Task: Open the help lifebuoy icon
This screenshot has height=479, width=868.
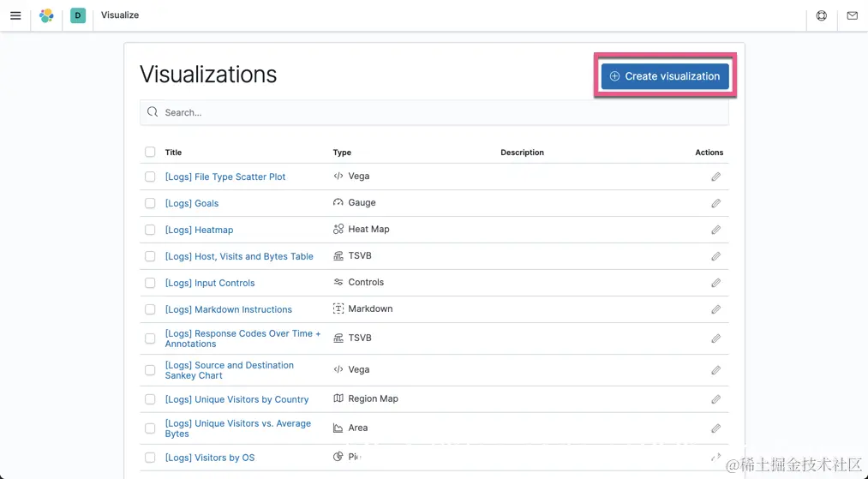Action: coord(822,15)
